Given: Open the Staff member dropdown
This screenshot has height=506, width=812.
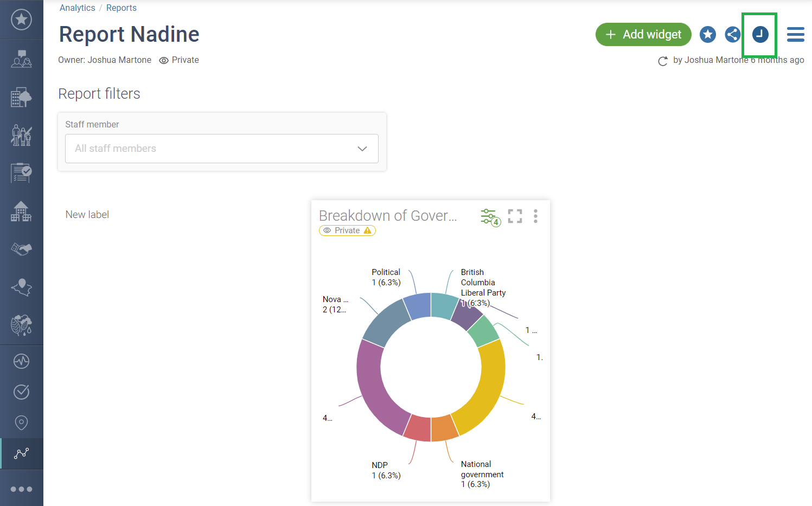Looking at the screenshot, I should 221,149.
